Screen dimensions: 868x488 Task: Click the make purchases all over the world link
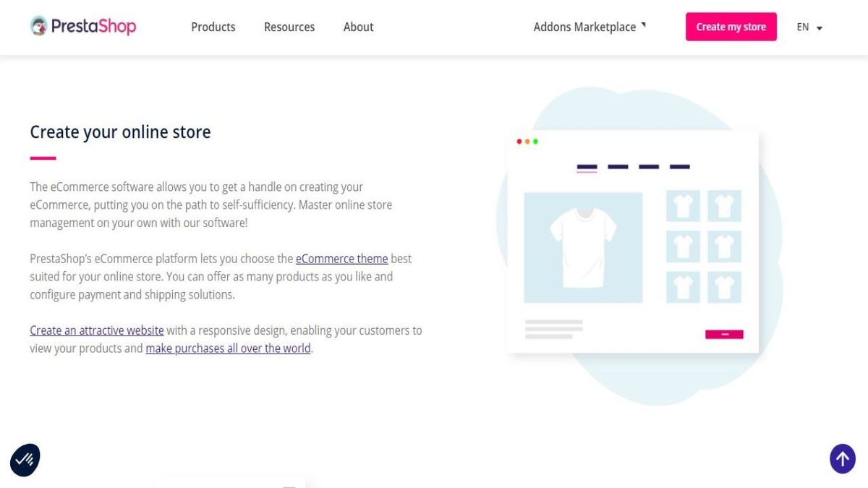[227, 348]
